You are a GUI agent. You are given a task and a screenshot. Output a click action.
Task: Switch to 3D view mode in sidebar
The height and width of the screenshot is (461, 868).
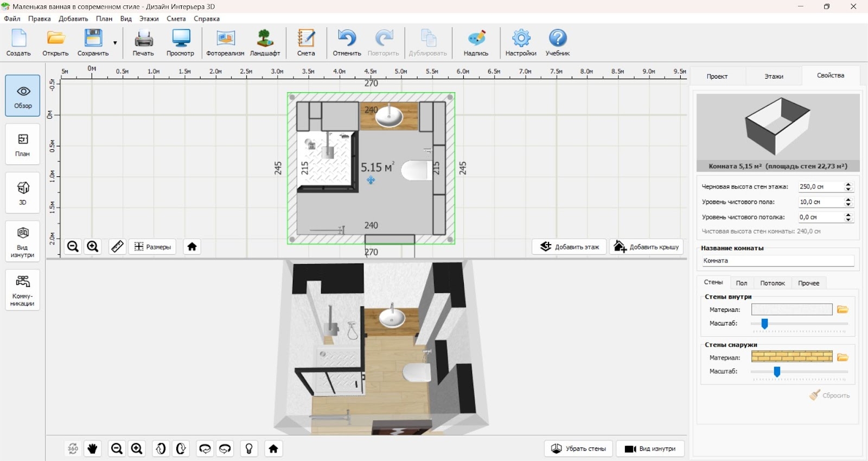(x=23, y=193)
